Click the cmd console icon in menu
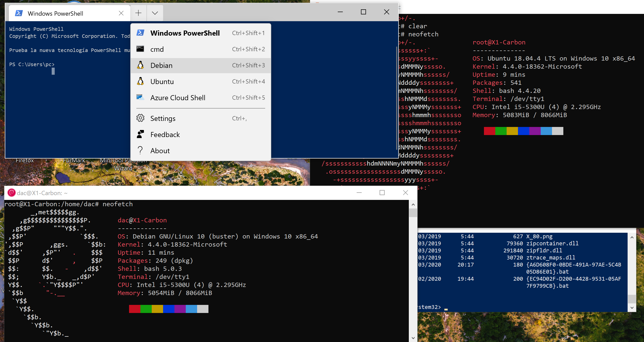 coord(140,49)
